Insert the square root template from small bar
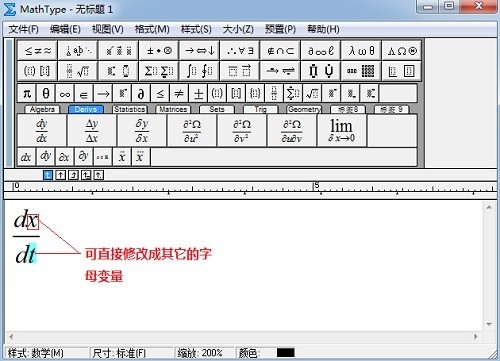Viewport: 500px width, 361px height. 312,94
